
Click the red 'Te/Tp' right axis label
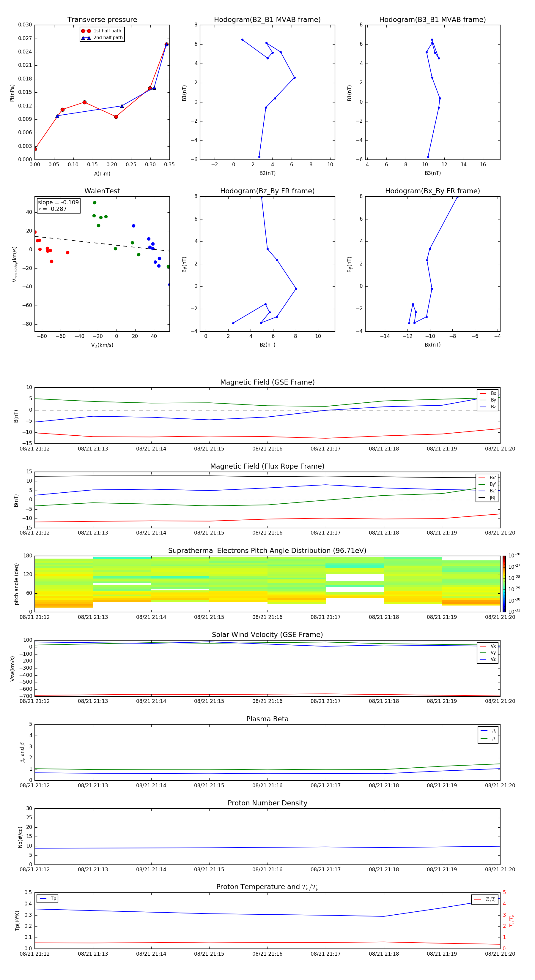pyautogui.click(x=512, y=921)
